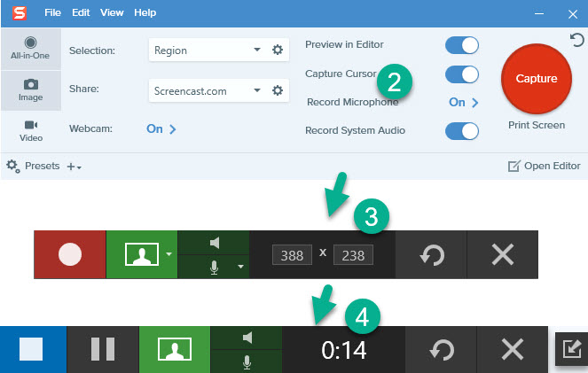This screenshot has height=373, width=588.
Task: Open microphone dropdown arrow in recording toolbar
Action: coord(240,267)
